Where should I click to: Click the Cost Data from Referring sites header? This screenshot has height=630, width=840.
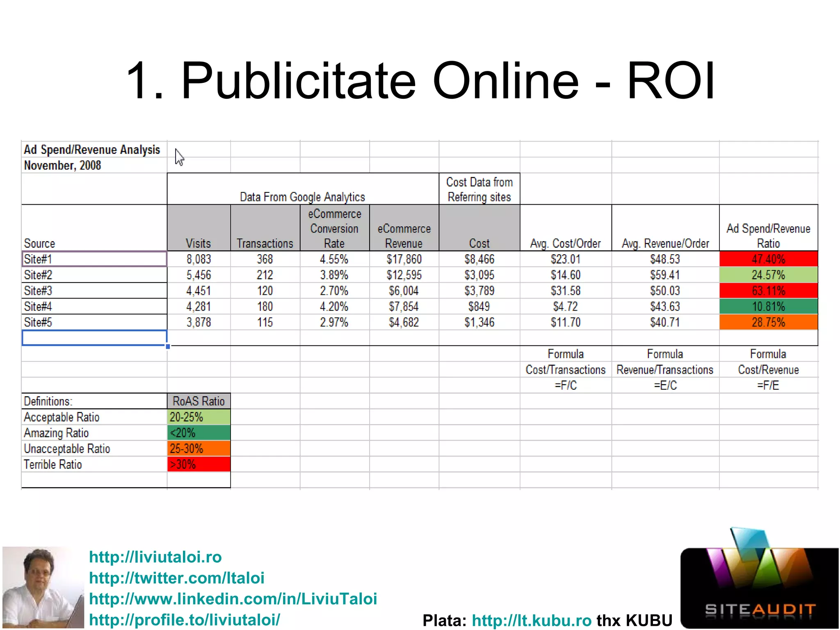(479, 189)
